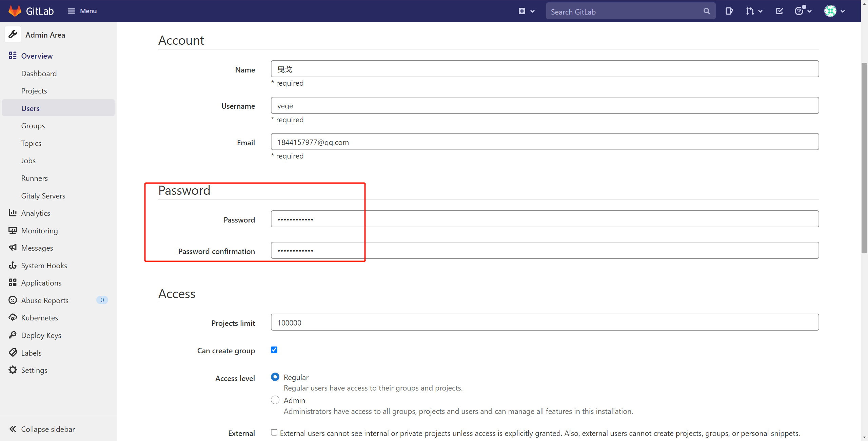
Task: Expand the create new plus dropdown
Action: point(526,11)
